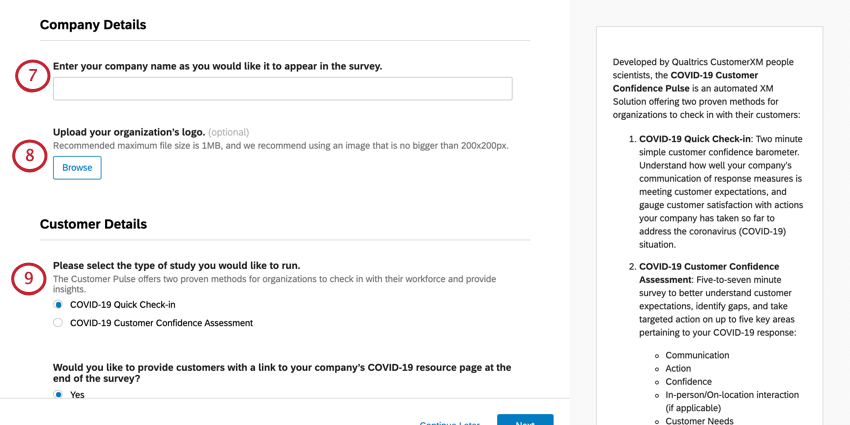Open the Browse logo upload button

[77, 168]
